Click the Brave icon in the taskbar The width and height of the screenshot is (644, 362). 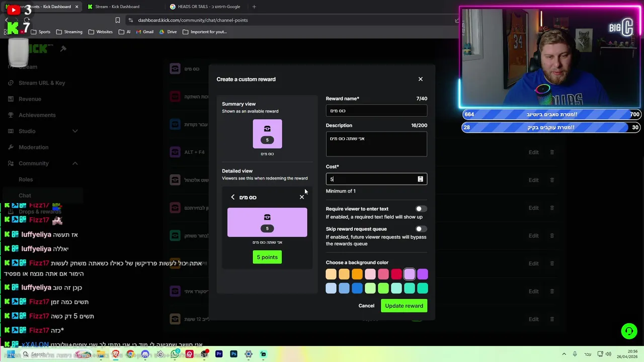[x=116, y=354]
